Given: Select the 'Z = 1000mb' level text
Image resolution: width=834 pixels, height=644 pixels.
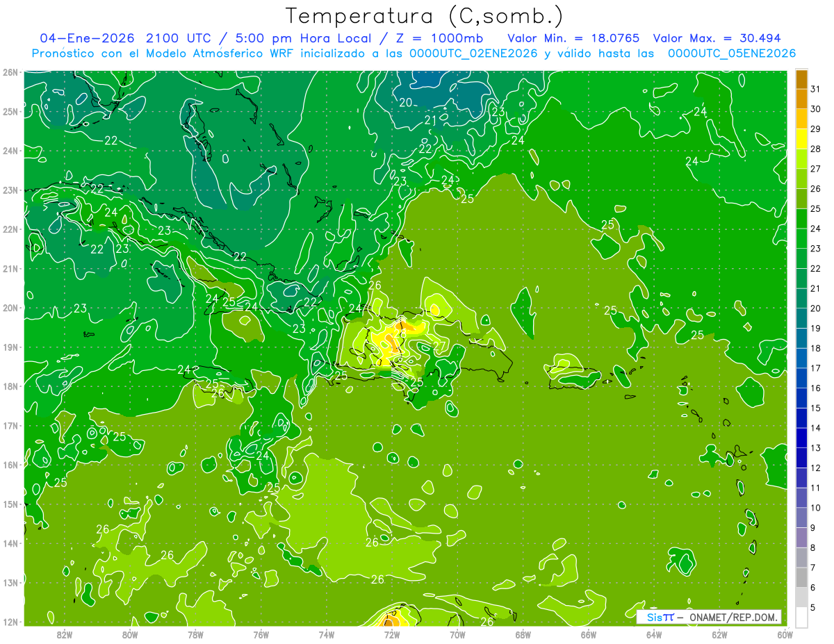Looking at the screenshot, I should (439, 38).
